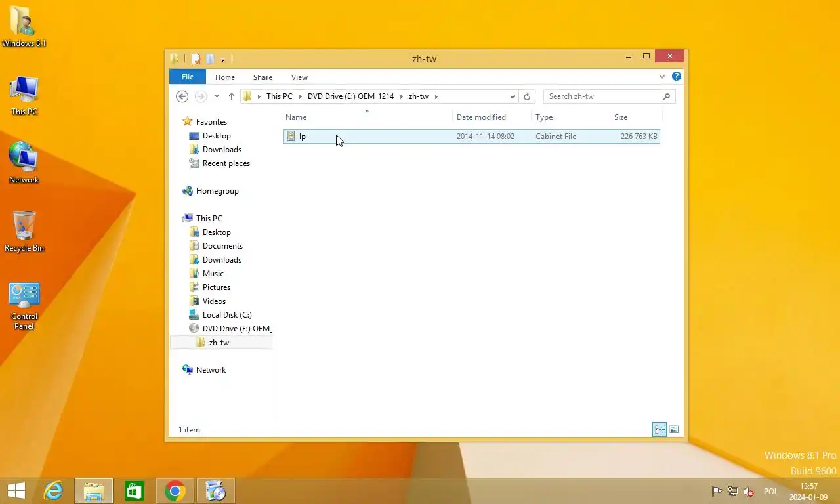
Task: Sort the list by Type column header
Action: pyautogui.click(x=570, y=117)
